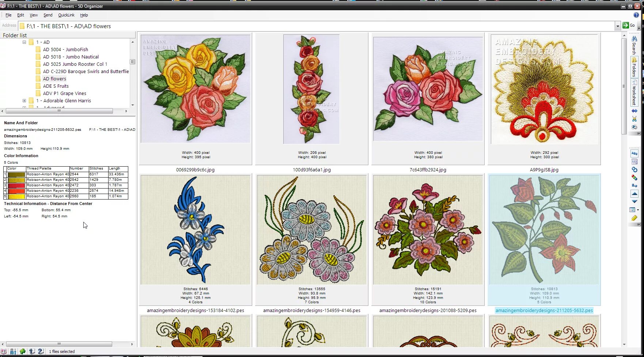Click the thread color 3 red swatch

tap(16, 185)
